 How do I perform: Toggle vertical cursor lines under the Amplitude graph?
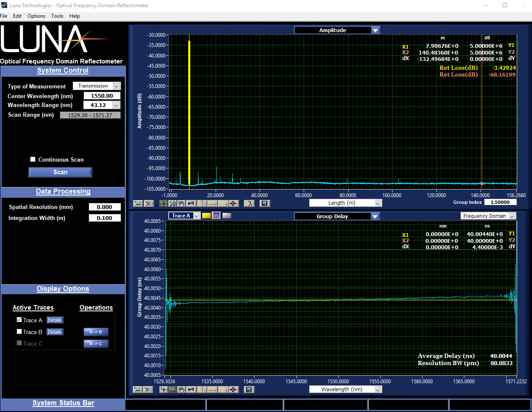click(202, 203)
